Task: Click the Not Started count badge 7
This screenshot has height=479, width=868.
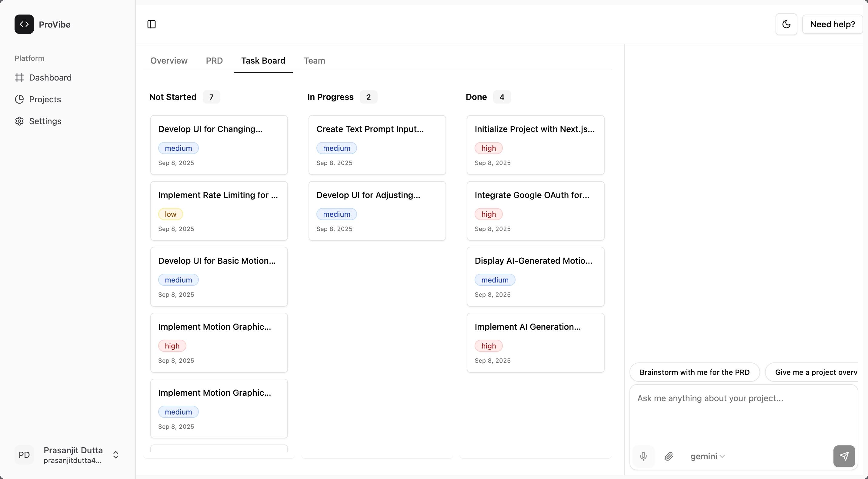Action: (x=211, y=97)
